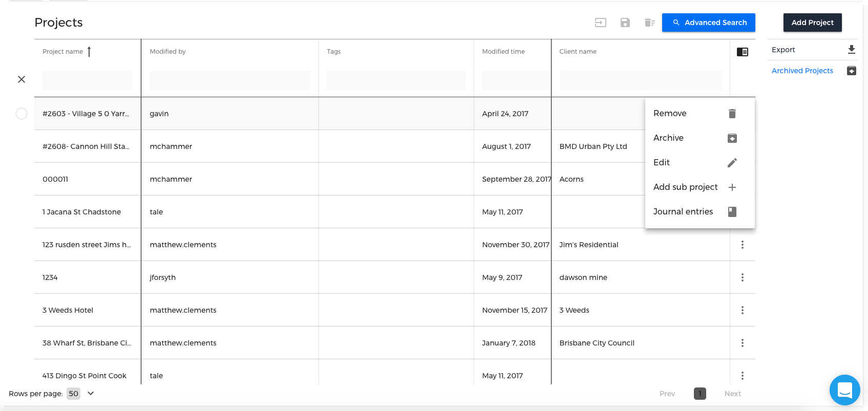868x411 pixels.
Task: Choose Journal entries menu entry
Action: click(700, 212)
